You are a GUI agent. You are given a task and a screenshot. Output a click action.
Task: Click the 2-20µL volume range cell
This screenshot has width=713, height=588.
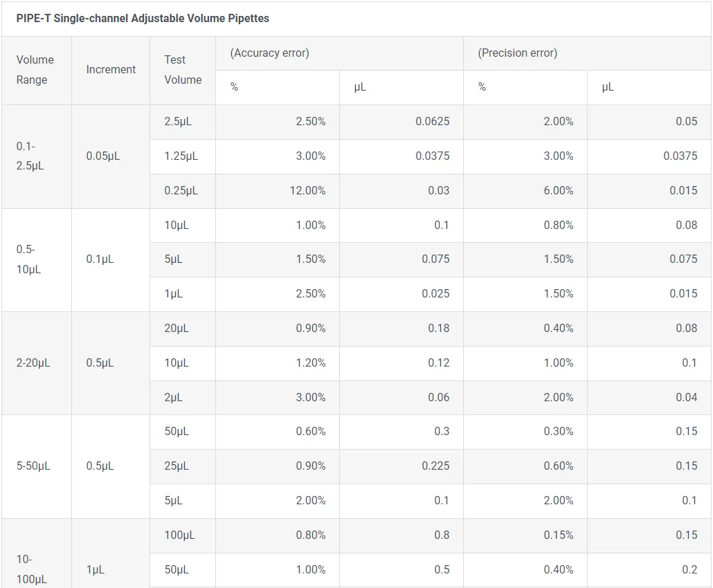pos(33,363)
